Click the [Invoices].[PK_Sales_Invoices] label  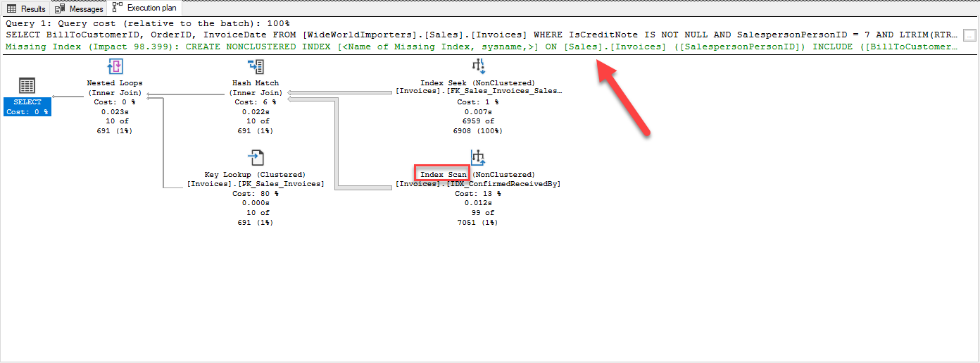(256, 184)
